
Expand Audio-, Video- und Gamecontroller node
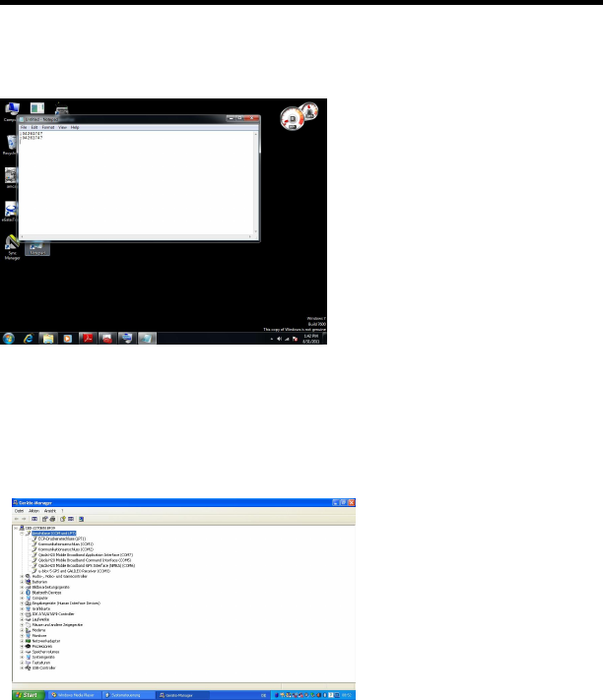pos(22,576)
